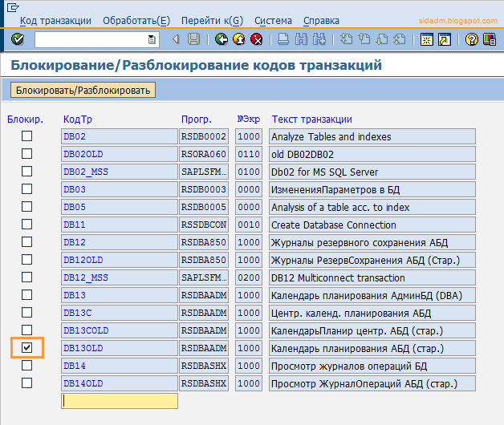
Task: Tick the lock checkbox for DB11
Action: coord(27,225)
